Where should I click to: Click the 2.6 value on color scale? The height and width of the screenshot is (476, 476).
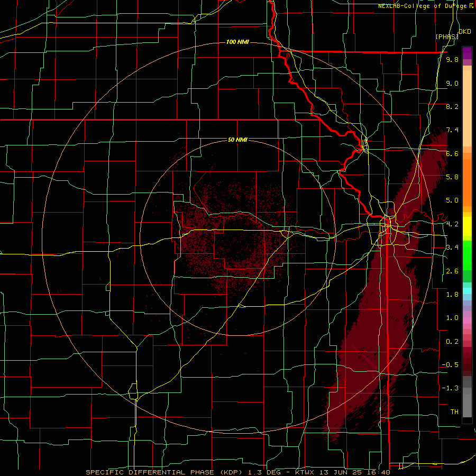point(452,271)
